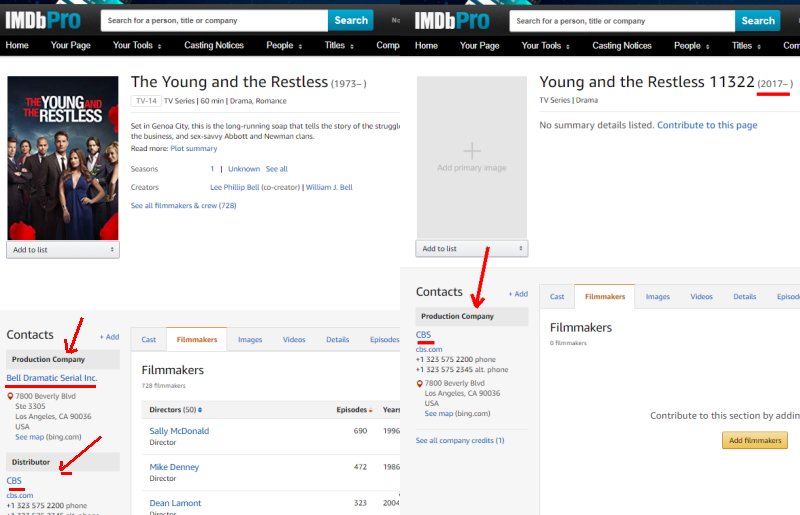Open CBS distributor link on left page
Viewport: 800px width, 515px height.
click(x=14, y=481)
